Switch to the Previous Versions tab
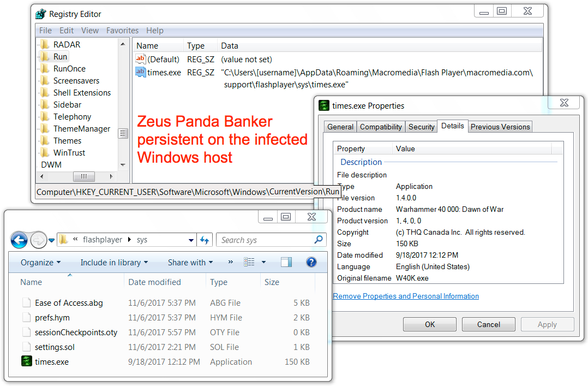The width and height of the screenshot is (588, 386). point(500,127)
